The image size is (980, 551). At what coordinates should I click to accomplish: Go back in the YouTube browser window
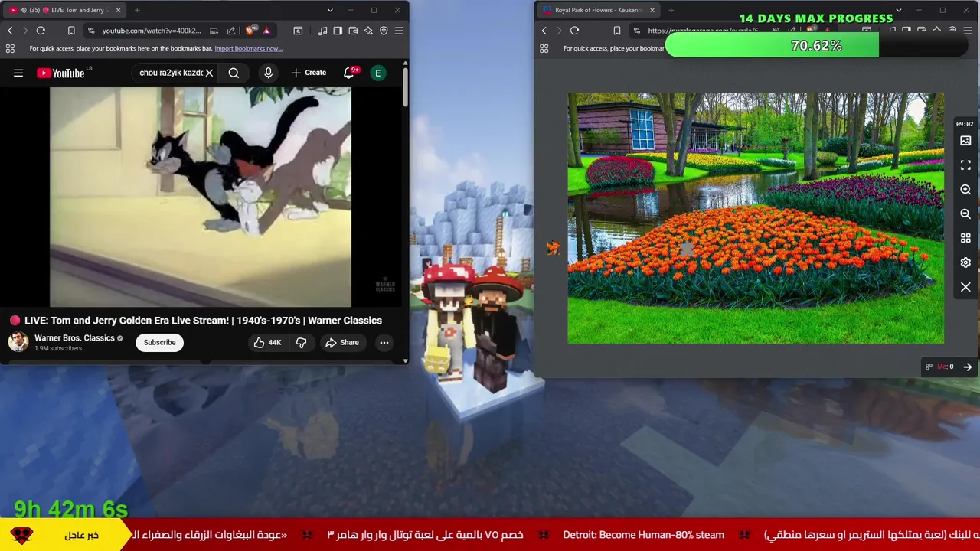pos(10,31)
